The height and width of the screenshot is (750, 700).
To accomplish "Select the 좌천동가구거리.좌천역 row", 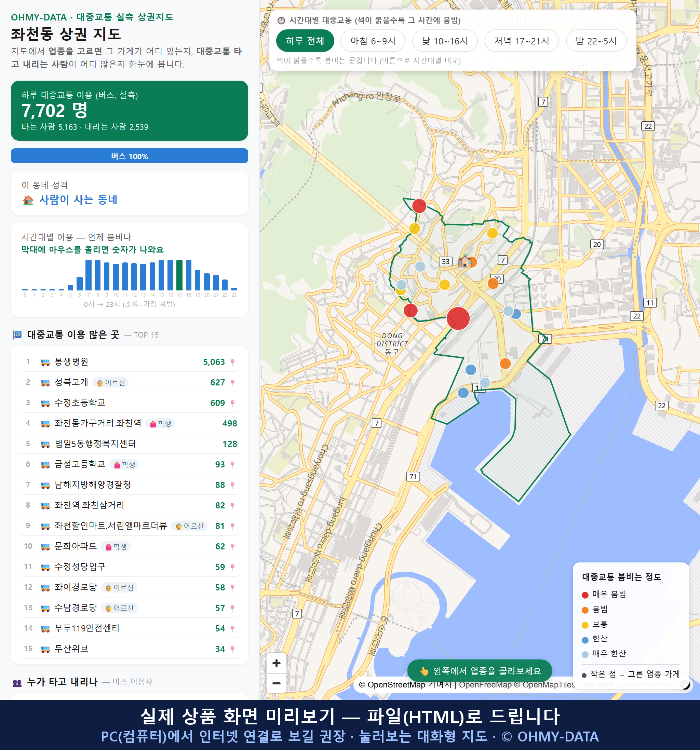I will pos(130,423).
